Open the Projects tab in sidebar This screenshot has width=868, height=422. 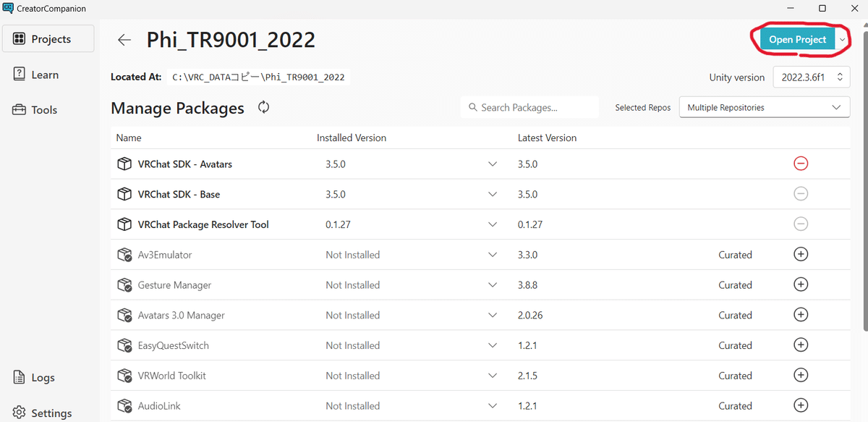click(x=48, y=38)
